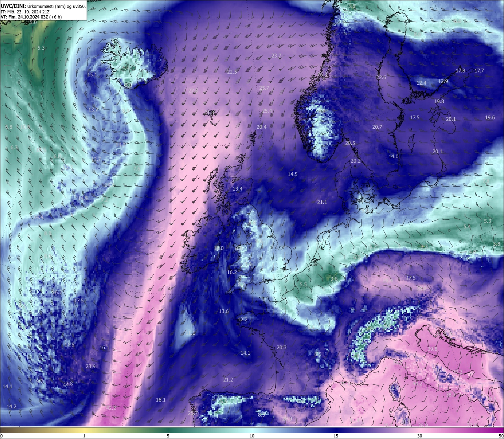Image resolution: width=504 pixels, height=439 pixels.
Task: Select the 14.5 value over the North Sea
Action: (293, 174)
